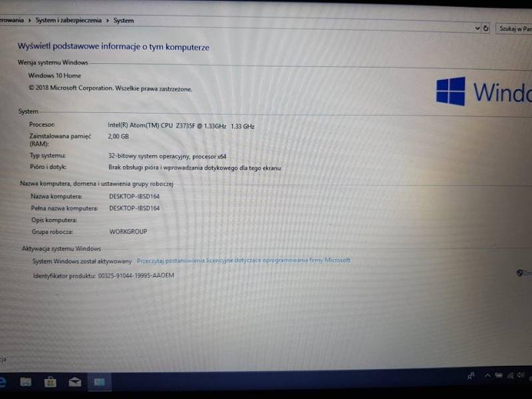Open the Microsoft license terms link
This screenshot has width=532, height=399.
tap(243, 260)
